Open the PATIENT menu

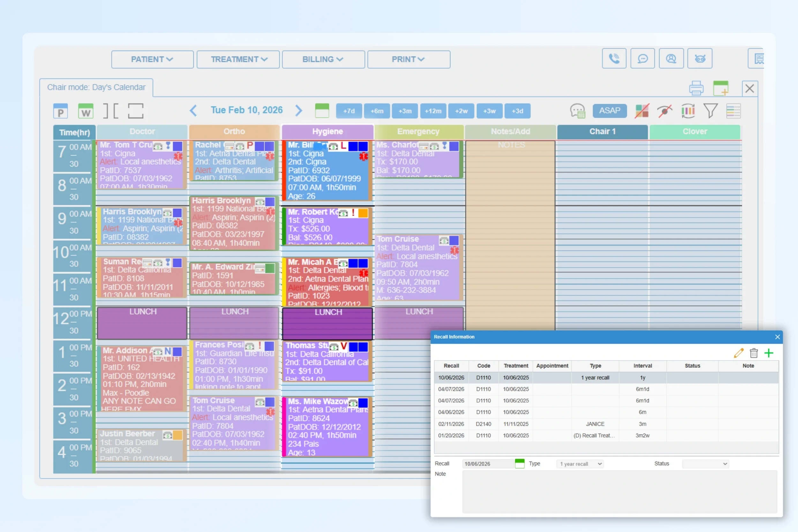pyautogui.click(x=152, y=59)
